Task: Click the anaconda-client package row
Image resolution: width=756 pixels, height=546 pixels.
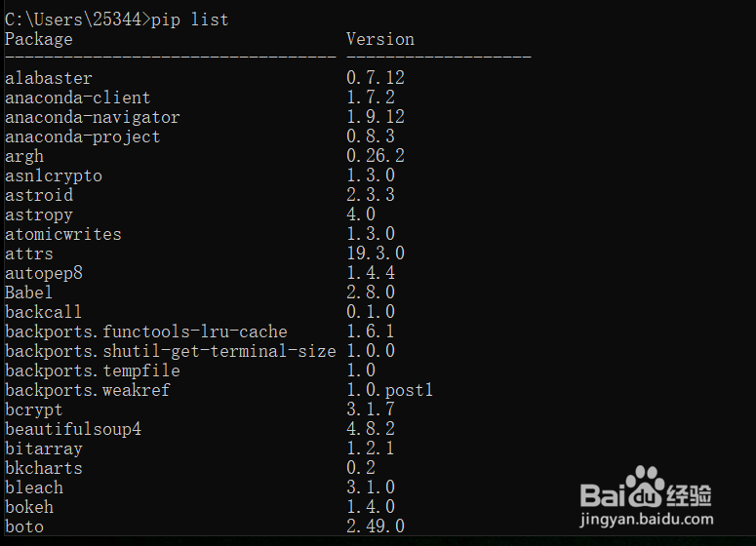Action: [78, 97]
